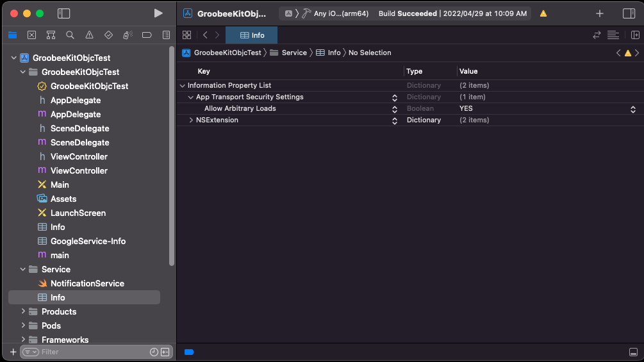Open the library with the plus button

pos(600,13)
